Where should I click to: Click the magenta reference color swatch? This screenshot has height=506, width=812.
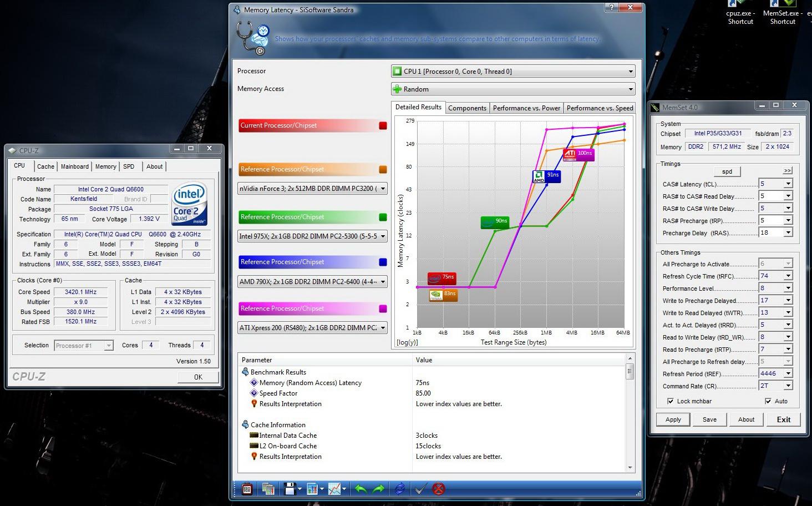tap(383, 308)
